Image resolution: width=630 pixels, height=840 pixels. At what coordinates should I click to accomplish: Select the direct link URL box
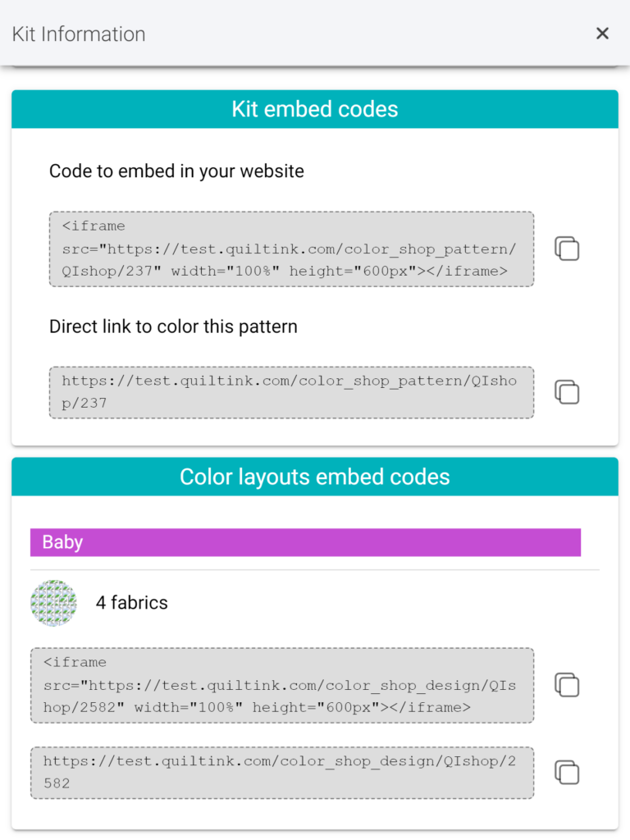coord(291,393)
